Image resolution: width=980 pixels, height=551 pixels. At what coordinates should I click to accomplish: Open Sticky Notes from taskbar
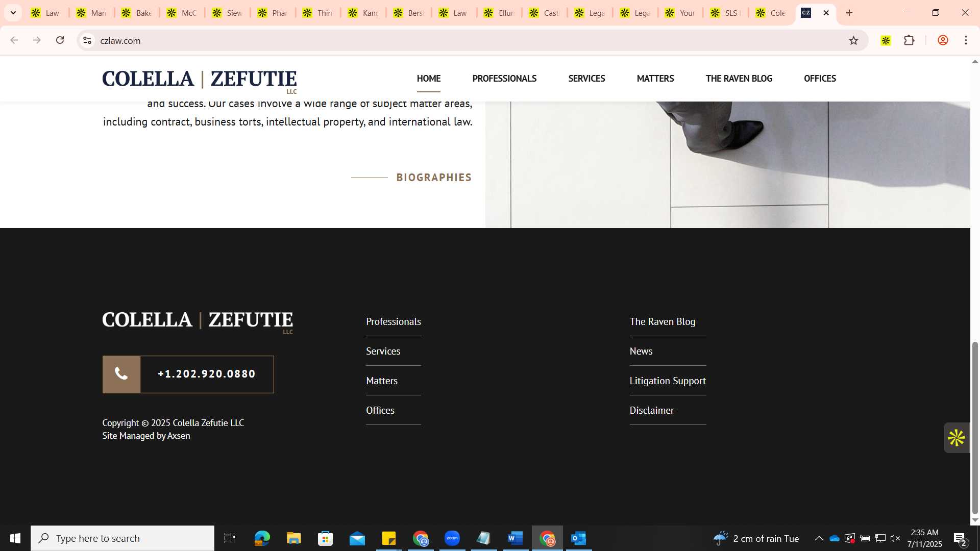pyautogui.click(x=389, y=538)
